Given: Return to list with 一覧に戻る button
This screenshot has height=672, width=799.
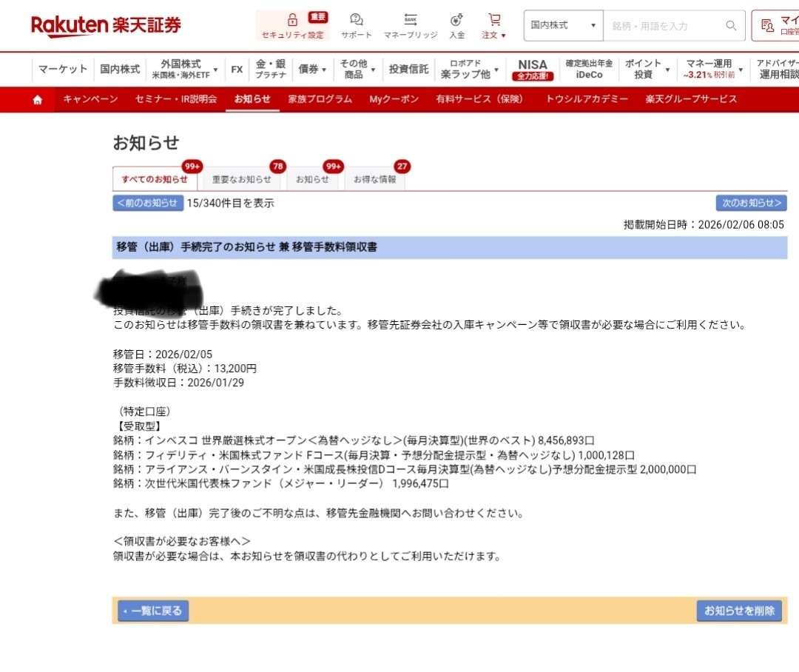Looking at the screenshot, I should point(153,611).
